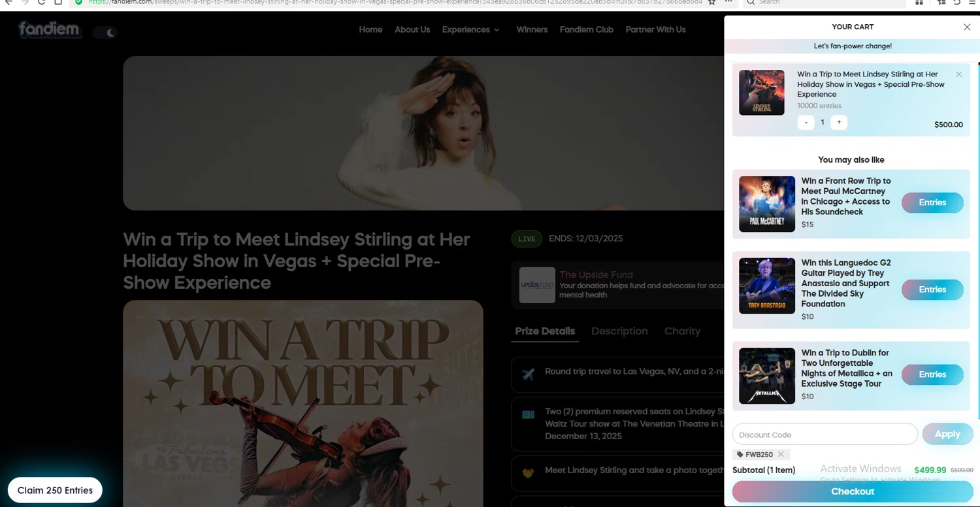Click Paul McCartney 'Win a Front Row Trip' title
The height and width of the screenshot is (507, 980).
click(846, 196)
